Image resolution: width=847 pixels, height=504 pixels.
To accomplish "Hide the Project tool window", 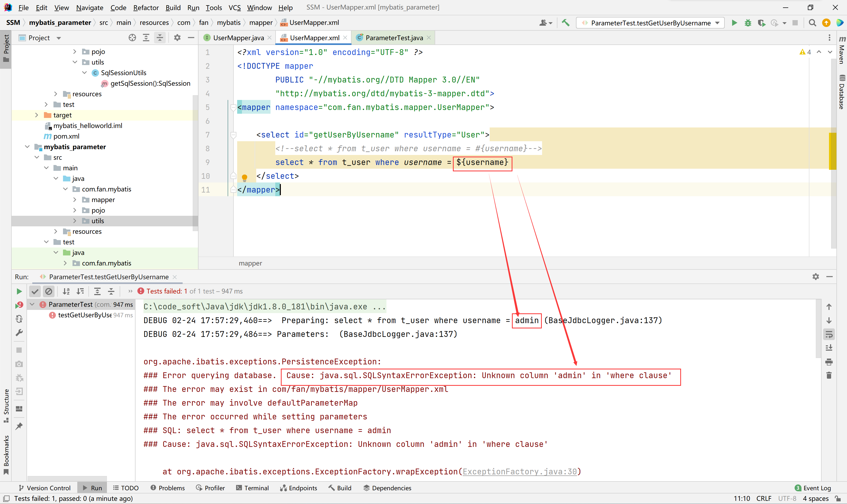I will pos(191,38).
